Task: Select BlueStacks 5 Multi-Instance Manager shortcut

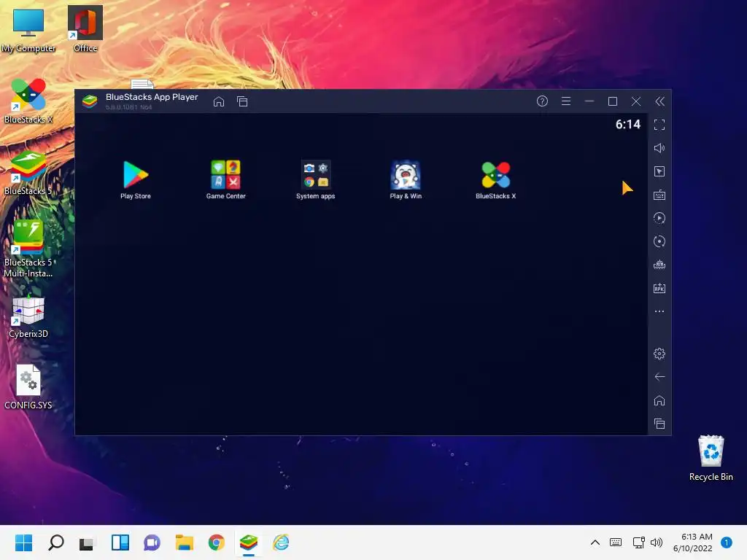Action: point(28,249)
